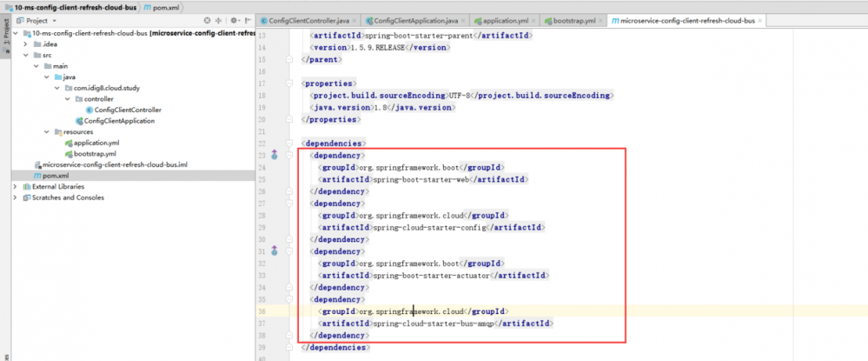
Task: Expand the .idea folder
Action: click(x=26, y=43)
